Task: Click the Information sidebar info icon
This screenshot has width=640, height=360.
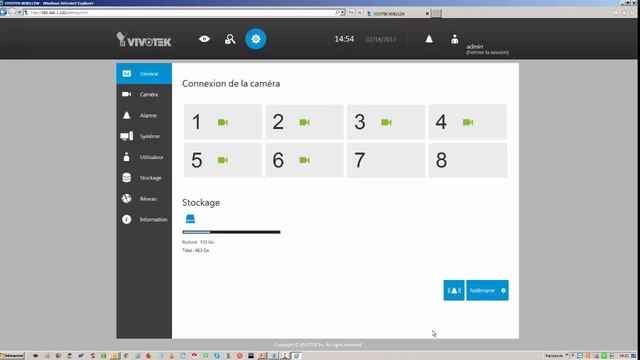Action: [x=127, y=219]
